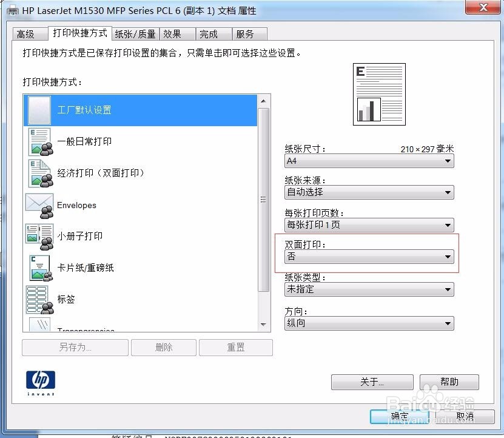Close the document properties dialog
The width and height of the screenshot is (504, 438).
click(483, 7)
